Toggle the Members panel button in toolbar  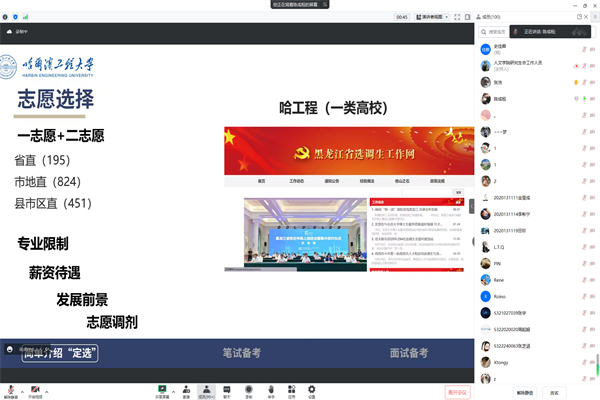206,388
